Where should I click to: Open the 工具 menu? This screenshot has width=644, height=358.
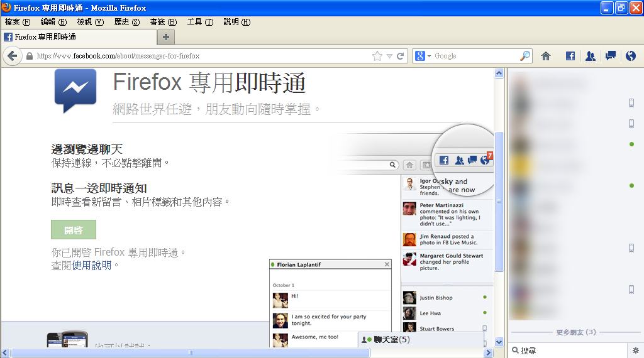coord(200,22)
